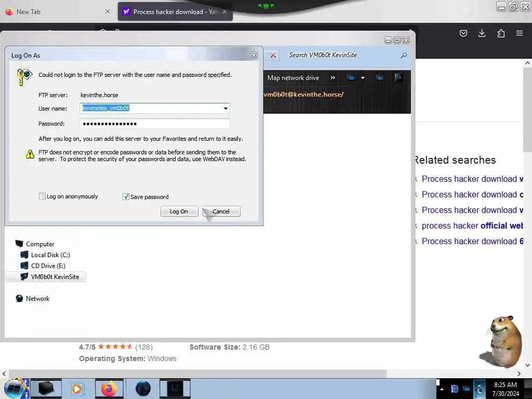Screen dimensions: 532x399
Task: Select Local Disk (C:) drive
Action: 50,255
